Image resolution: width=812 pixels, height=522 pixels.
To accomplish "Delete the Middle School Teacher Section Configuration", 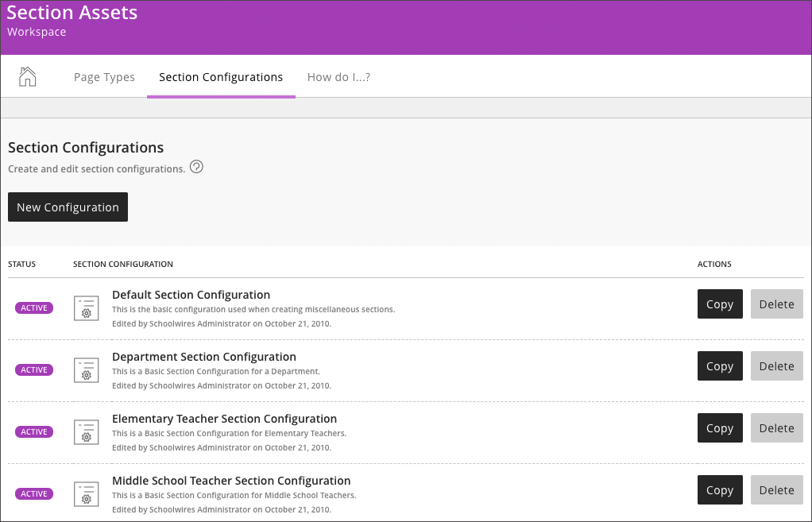I will coord(776,489).
